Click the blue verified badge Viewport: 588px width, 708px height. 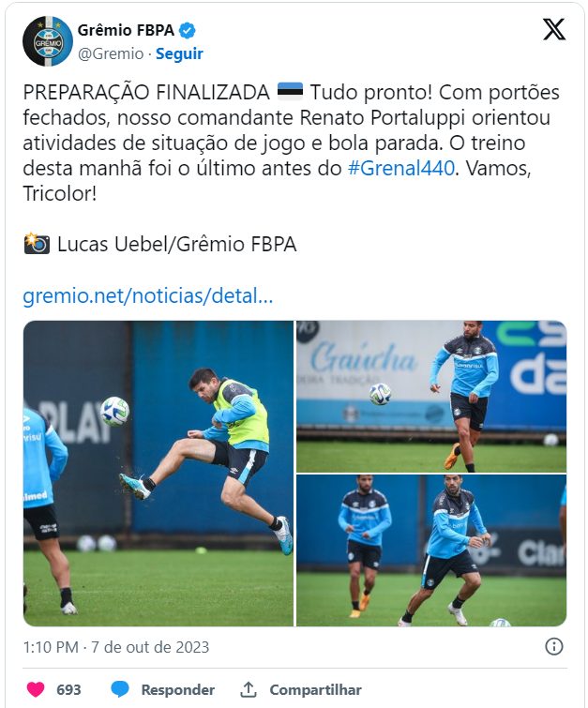[187, 31]
